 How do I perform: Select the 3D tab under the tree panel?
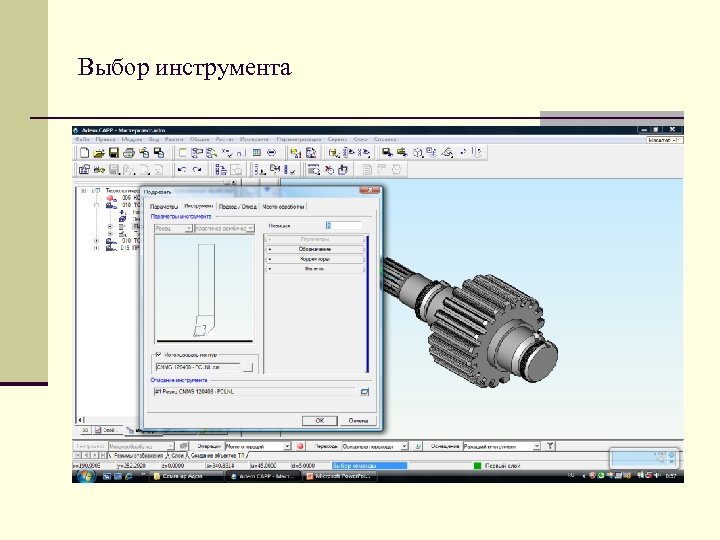85,430
